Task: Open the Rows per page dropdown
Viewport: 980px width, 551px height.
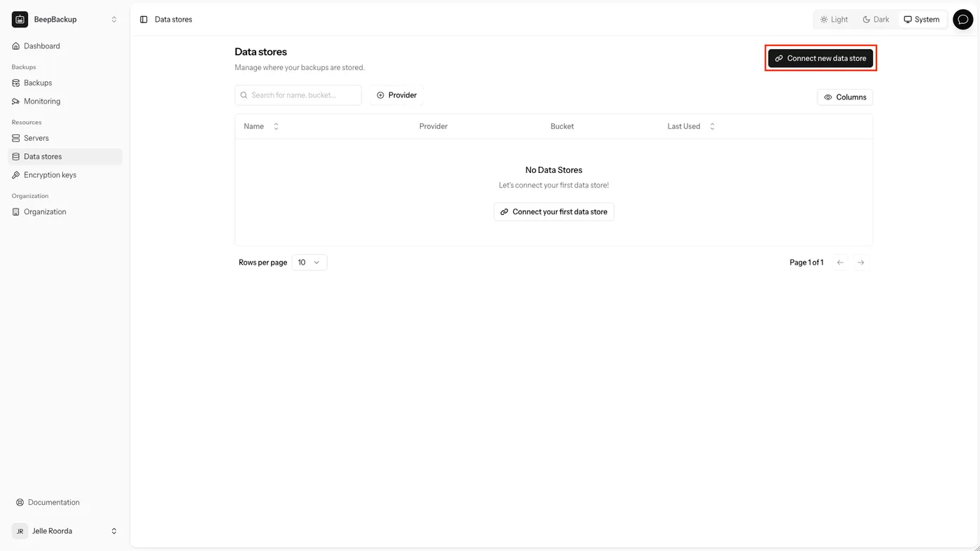Action: pyautogui.click(x=309, y=262)
